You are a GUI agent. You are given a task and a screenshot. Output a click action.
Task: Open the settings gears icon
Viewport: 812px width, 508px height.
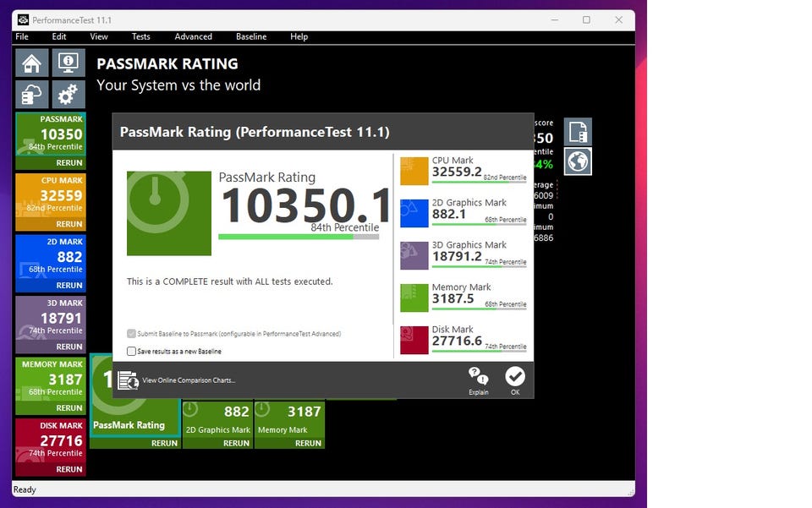coord(69,95)
